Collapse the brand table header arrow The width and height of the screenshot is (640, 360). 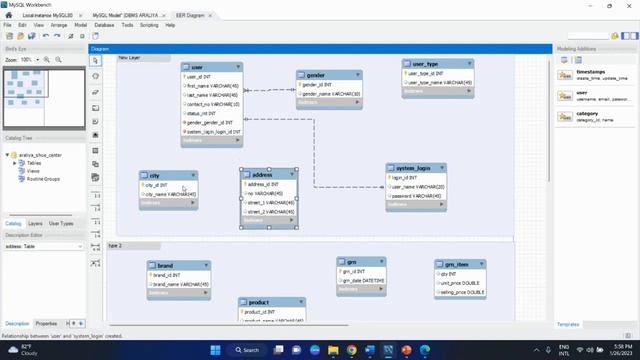[206, 265]
